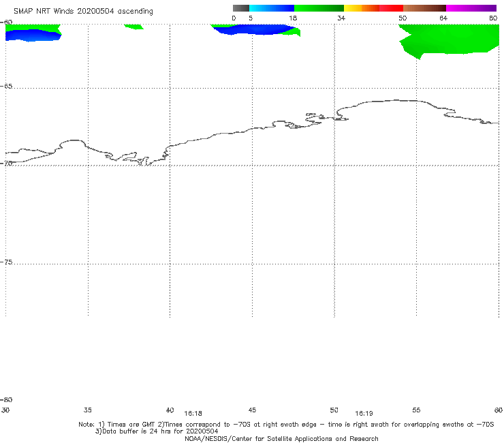The height and width of the screenshot is (443, 504).
Task: Click the blue wind patch near longitude 30
Action: [32, 35]
